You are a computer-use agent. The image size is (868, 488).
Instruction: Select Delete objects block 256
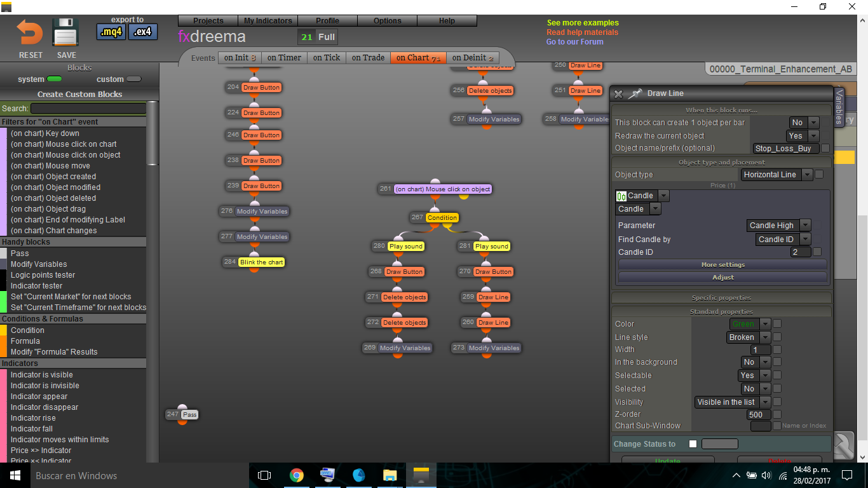pos(490,90)
